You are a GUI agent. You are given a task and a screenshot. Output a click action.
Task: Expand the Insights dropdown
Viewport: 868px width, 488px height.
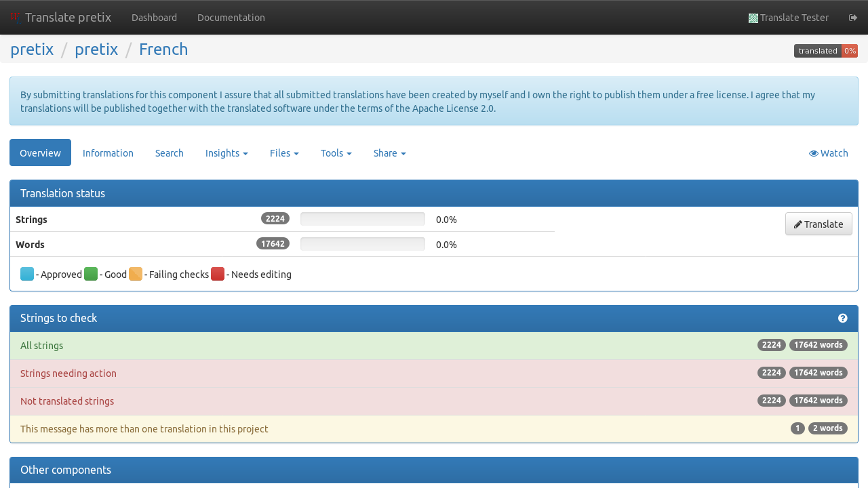[x=226, y=153]
